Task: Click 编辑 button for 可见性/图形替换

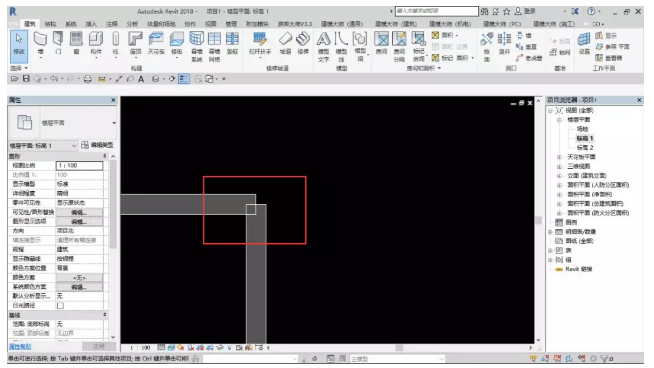Action: (79, 212)
